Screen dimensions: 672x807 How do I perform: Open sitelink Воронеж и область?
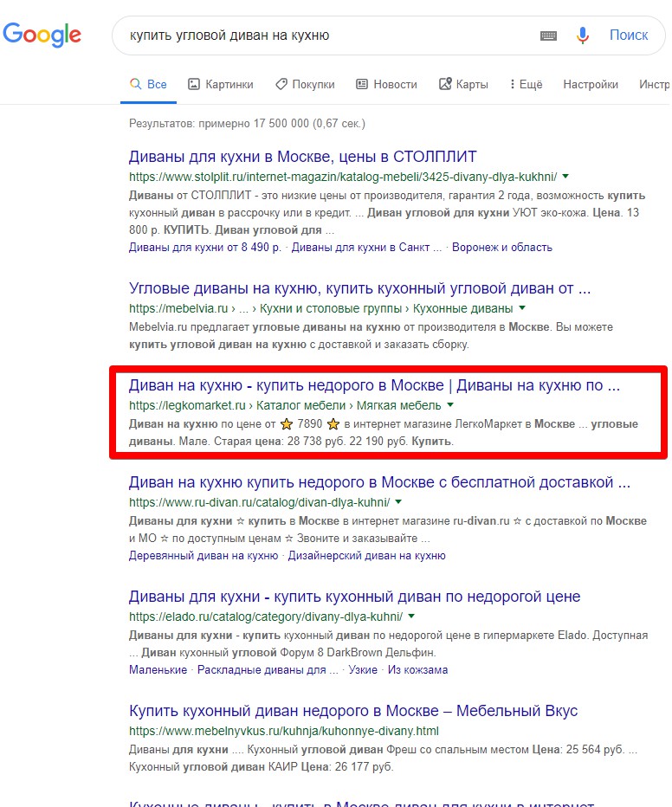501,247
